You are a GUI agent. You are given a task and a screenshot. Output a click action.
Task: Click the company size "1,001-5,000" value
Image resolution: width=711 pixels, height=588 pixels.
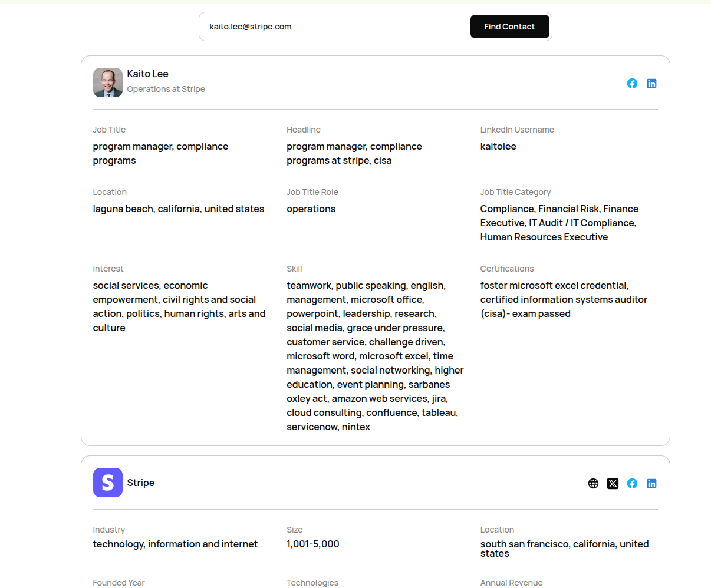(x=313, y=544)
